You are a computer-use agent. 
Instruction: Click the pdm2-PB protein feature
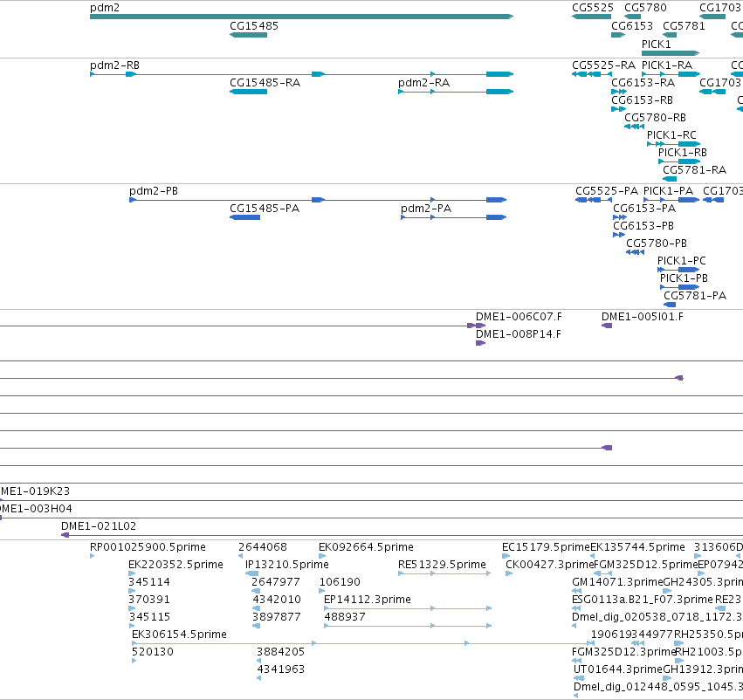[x=318, y=200]
